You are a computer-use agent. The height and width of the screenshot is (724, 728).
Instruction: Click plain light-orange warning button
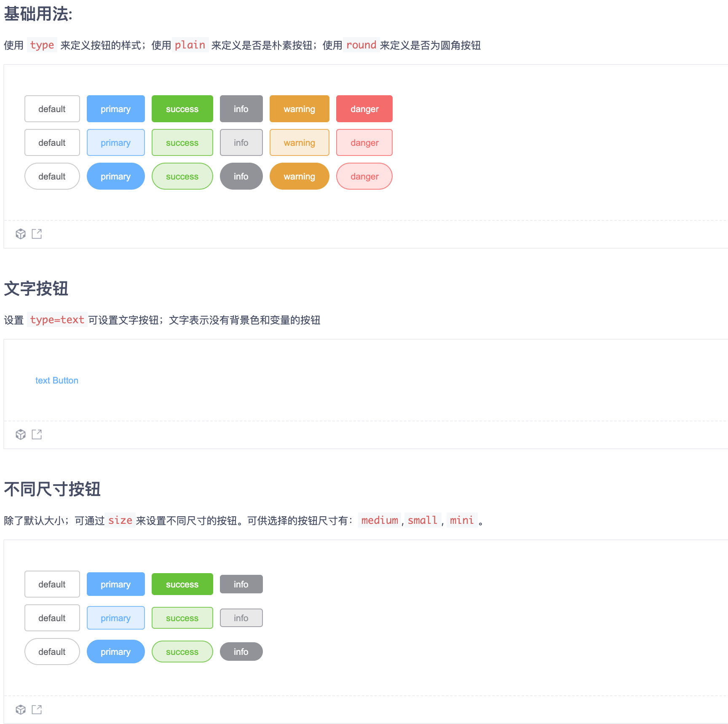tap(300, 142)
